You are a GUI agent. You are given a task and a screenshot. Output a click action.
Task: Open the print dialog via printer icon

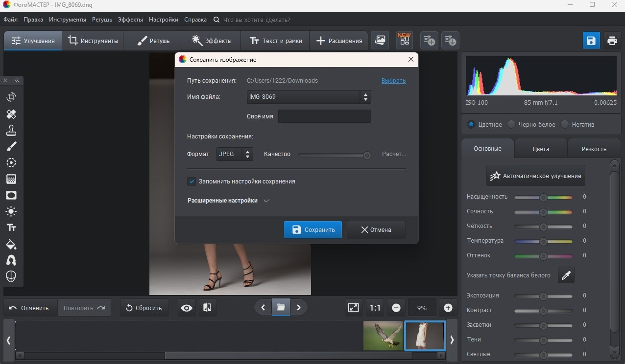point(612,41)
